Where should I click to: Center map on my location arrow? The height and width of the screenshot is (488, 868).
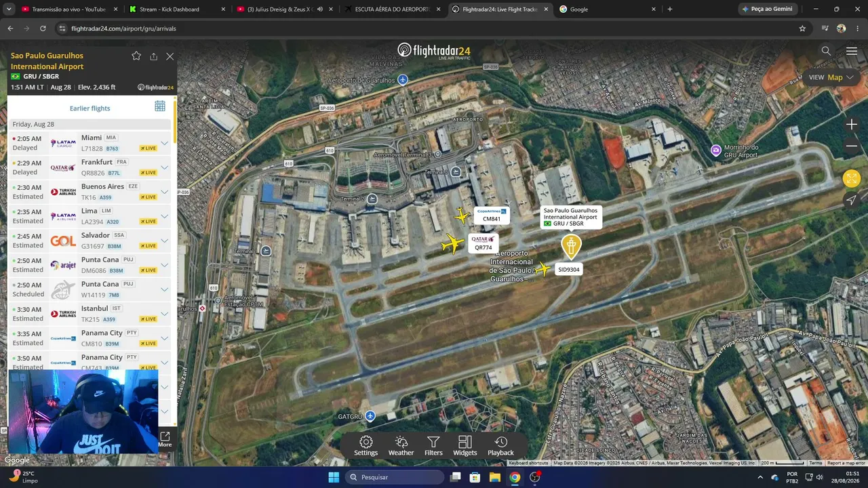[x=852, y=200]
